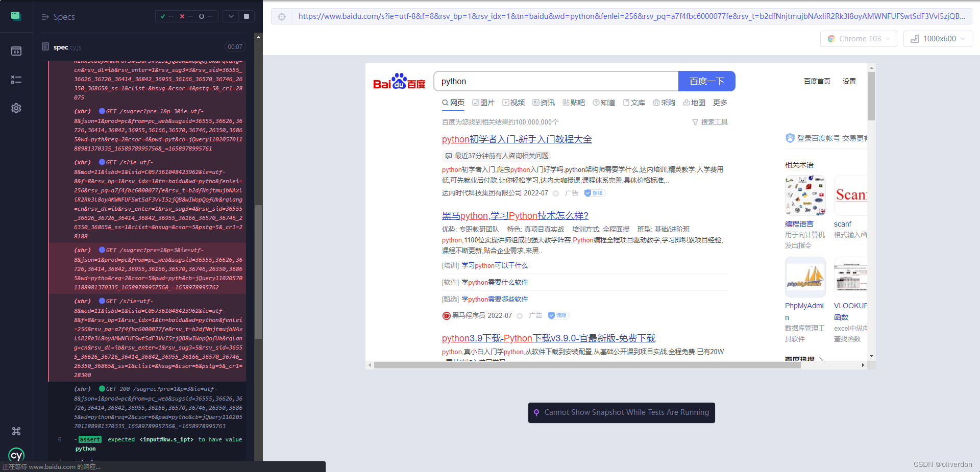
Task: Switch to the 采购 tab
Action: click(x=664, y=103)
